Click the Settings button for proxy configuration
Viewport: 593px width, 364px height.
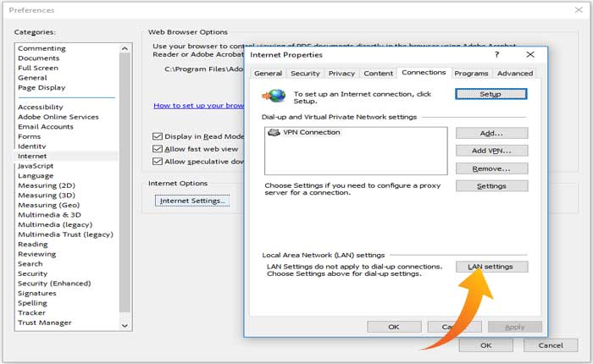click(x=491, y=186)
